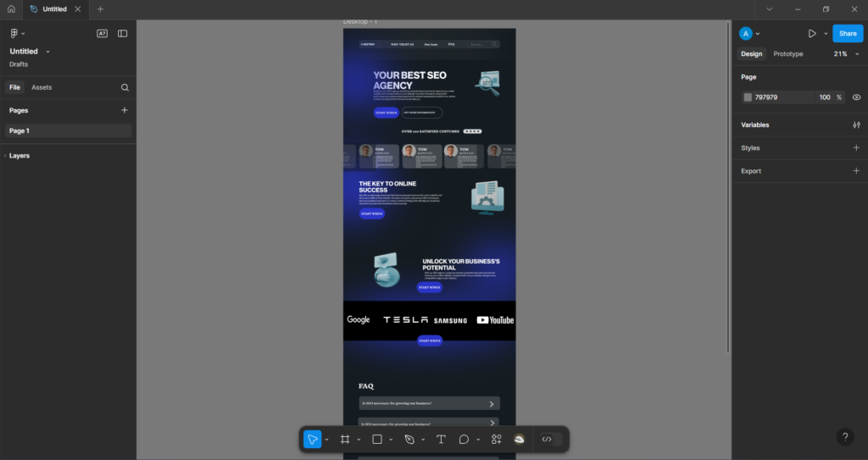Switch to the Prototype tab
The image size is (868, 460).
click(x=787, y=53)
